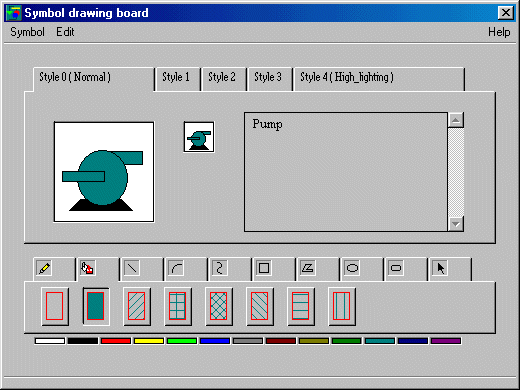Click the scroll down arrow beside Pump
Screen dimensions: 520x390
click(456, 224)
